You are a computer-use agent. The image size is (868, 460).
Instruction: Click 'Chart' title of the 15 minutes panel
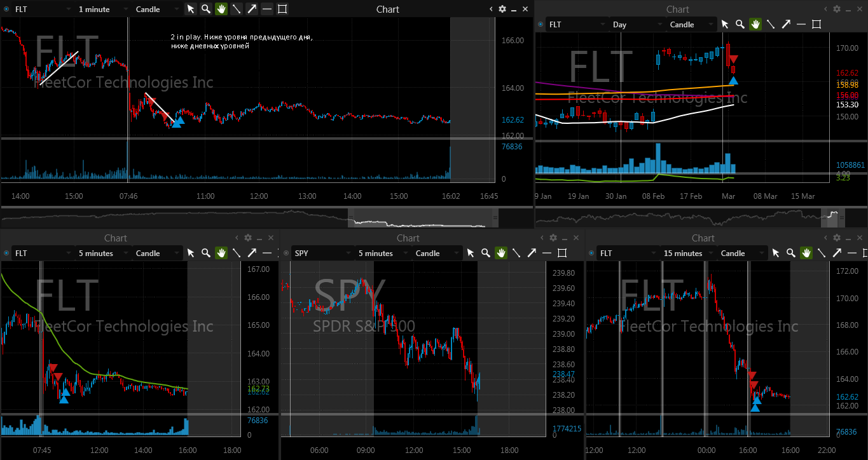(703, 238)
